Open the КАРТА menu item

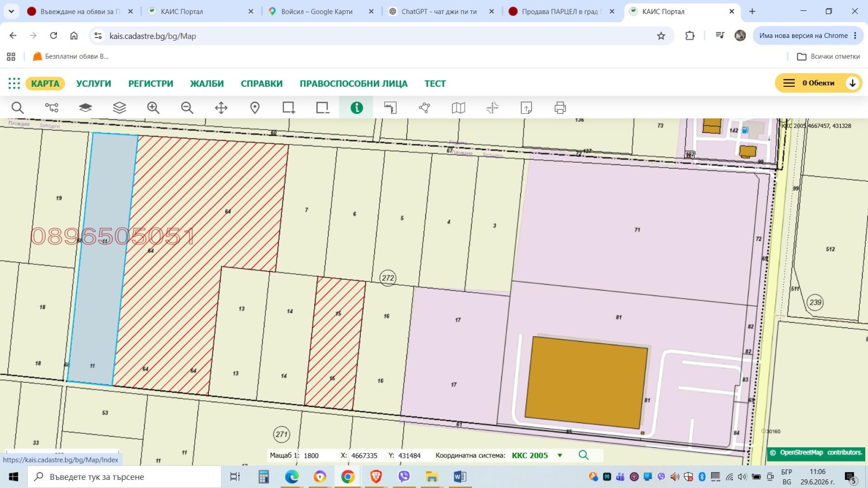(x=45, y=84)
